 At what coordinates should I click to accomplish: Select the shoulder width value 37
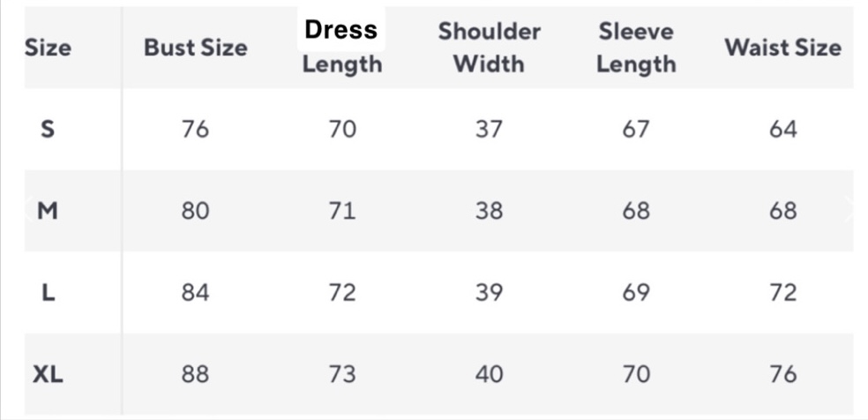coord(489,130)
